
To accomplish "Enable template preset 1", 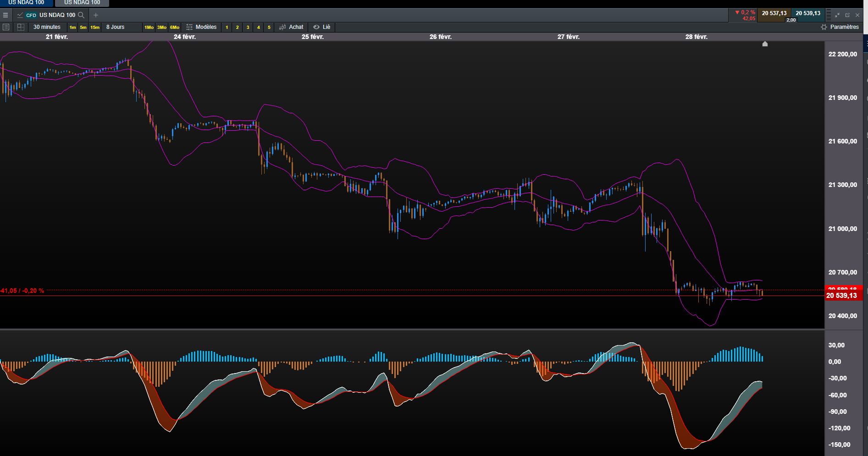I will pos(227,27).
